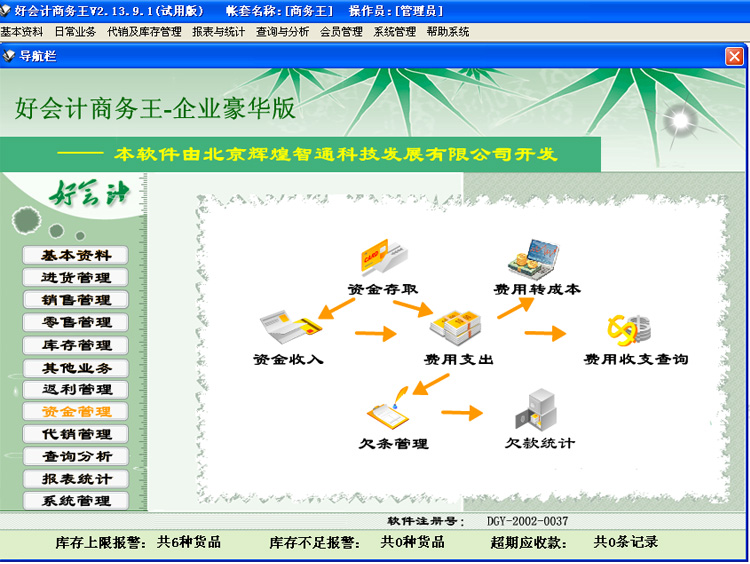Open the 报表与统计 menu

(219, 32)
